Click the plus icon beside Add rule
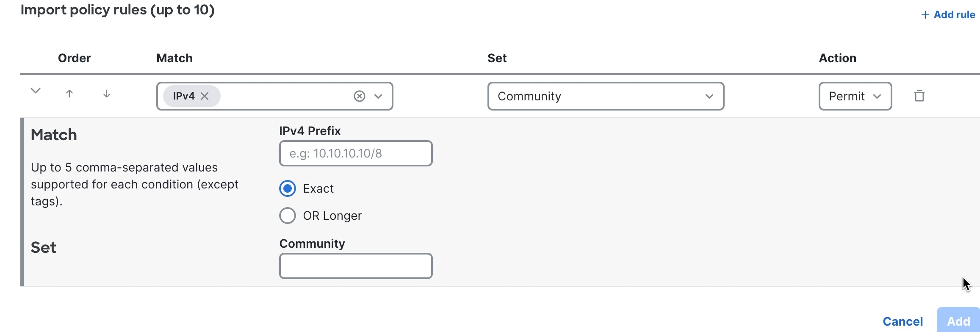The height and width of the screenshot is (332, 980). pyautogui.click(x=925, y=15)
